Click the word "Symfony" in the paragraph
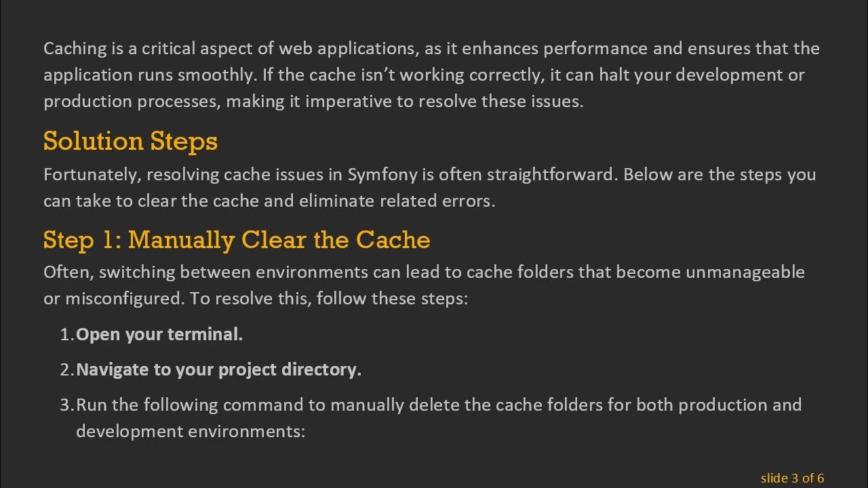 tap(382, 175)
